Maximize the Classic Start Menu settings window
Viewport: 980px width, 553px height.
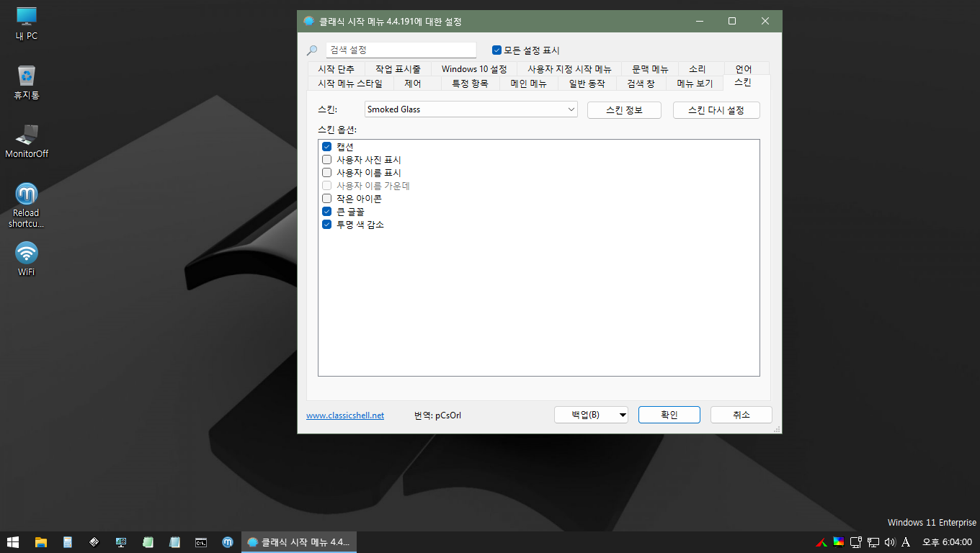click(732, 22)
